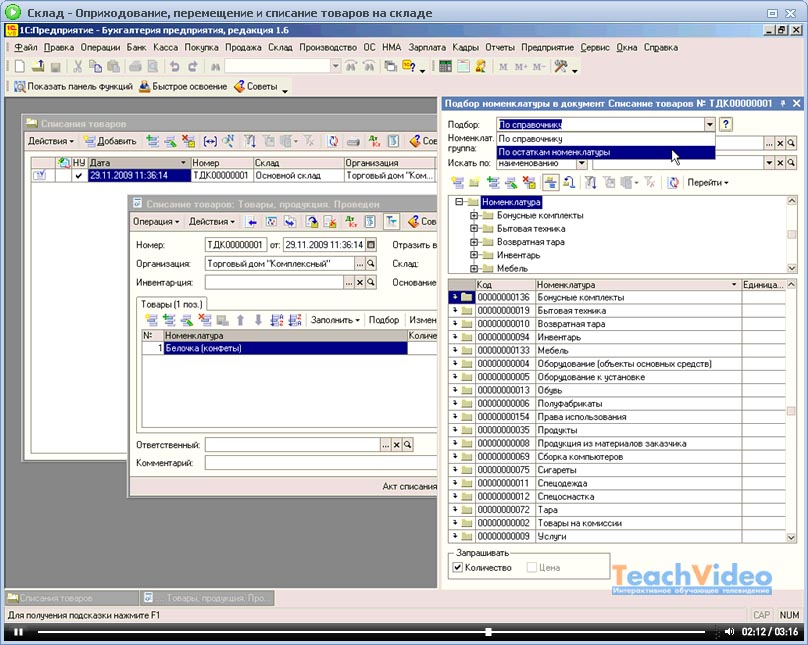Click the Undo arrow icon
This screenshot has width=808, height=645.
[x=175, y=66]
